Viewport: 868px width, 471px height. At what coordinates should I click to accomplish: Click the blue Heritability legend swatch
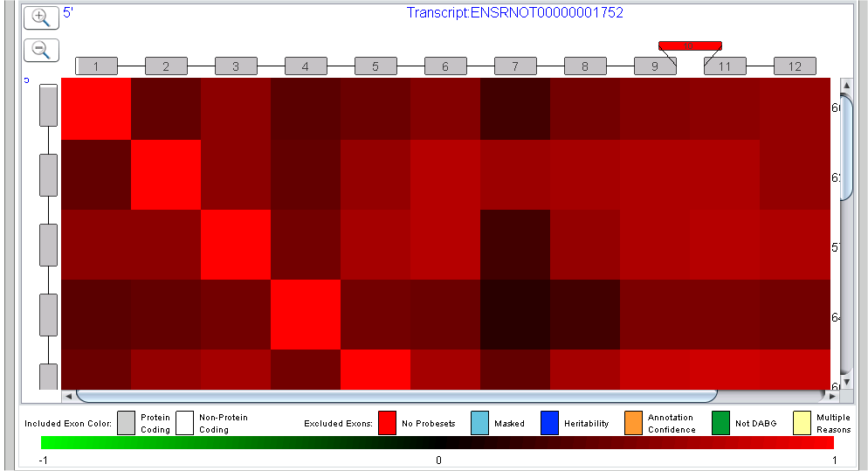click(x=549, y=423)
